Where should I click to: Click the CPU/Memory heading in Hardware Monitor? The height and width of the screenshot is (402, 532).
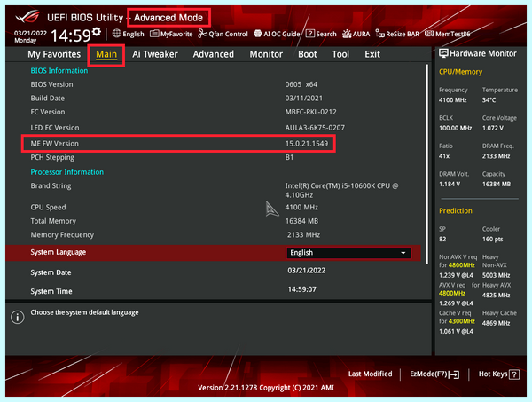[x=460, y=72]
